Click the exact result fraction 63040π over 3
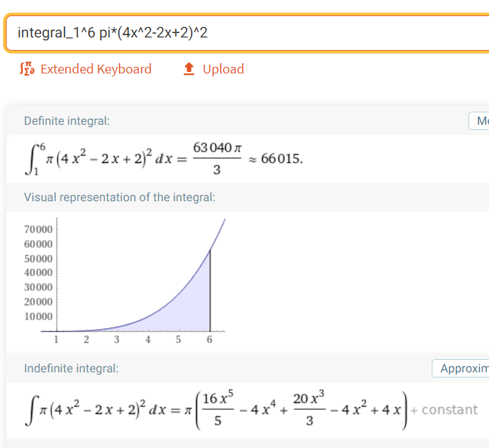 pos(217,159)
